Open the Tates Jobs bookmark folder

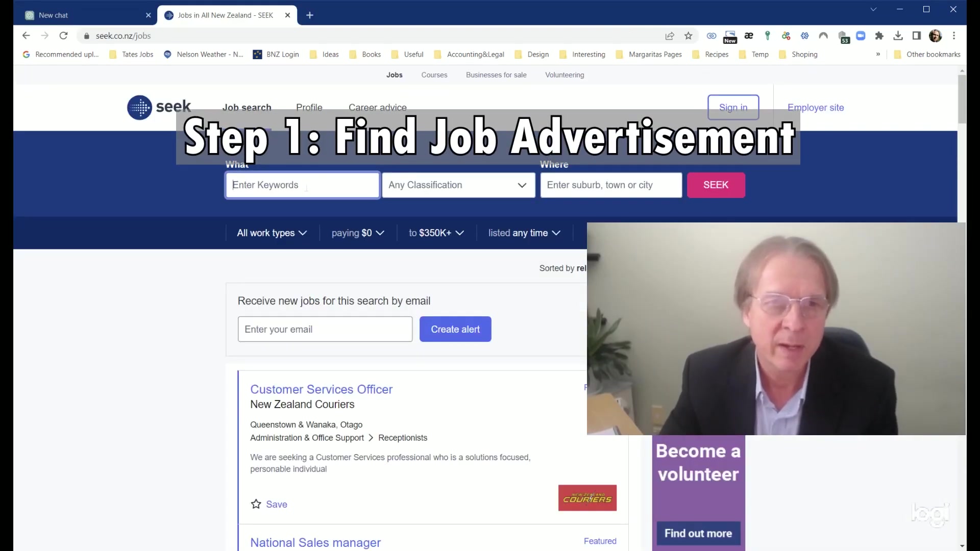(x=131, y=55)
